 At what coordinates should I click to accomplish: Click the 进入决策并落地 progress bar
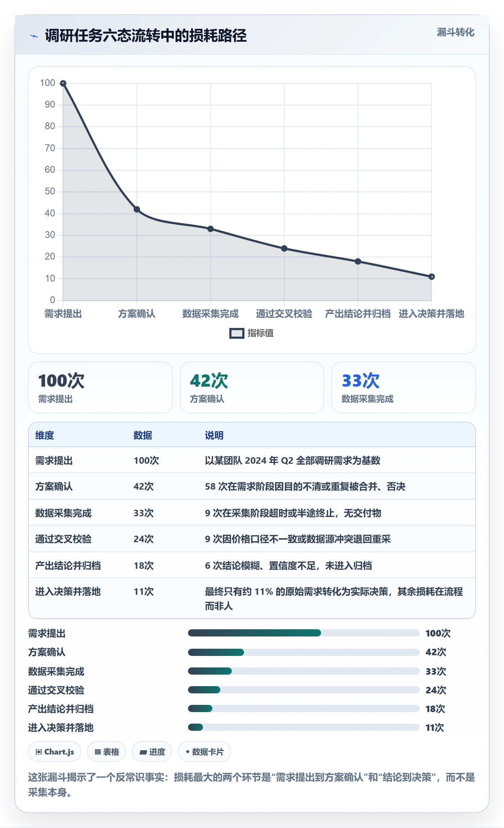pyautogui.click(x=304, y=727)
